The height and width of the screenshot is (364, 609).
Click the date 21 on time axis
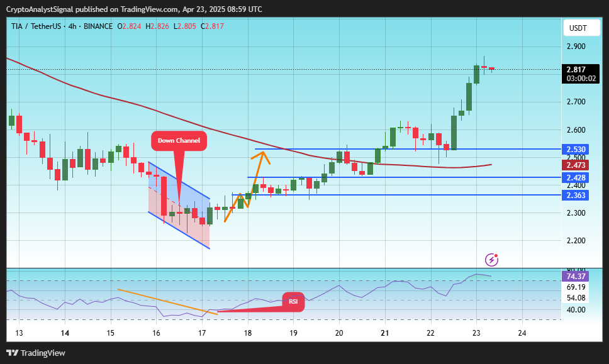point(385,333)
